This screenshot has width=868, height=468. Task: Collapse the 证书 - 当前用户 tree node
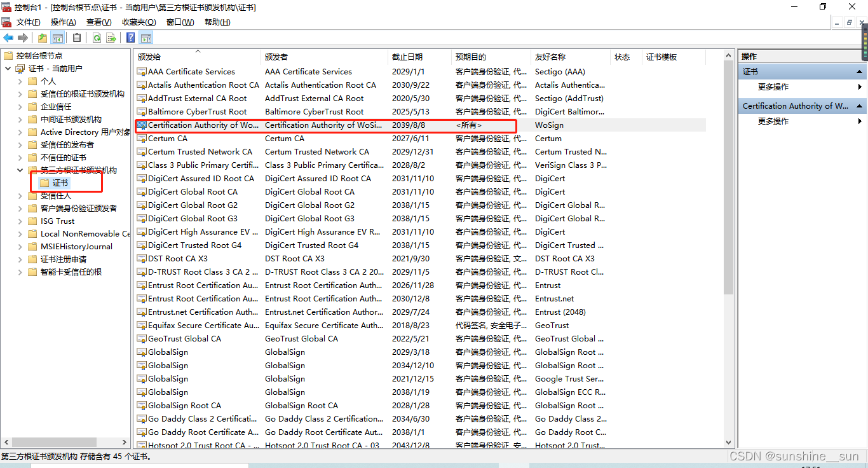coord(8,69)
